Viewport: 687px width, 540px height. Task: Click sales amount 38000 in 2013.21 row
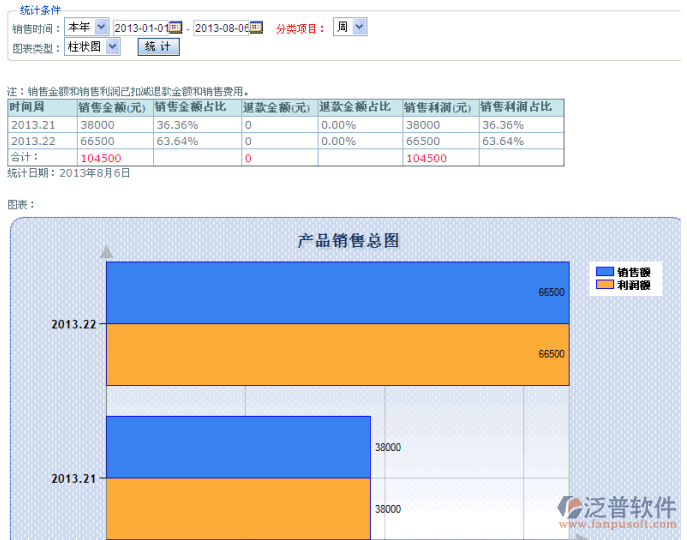click(x=115, y=125)
